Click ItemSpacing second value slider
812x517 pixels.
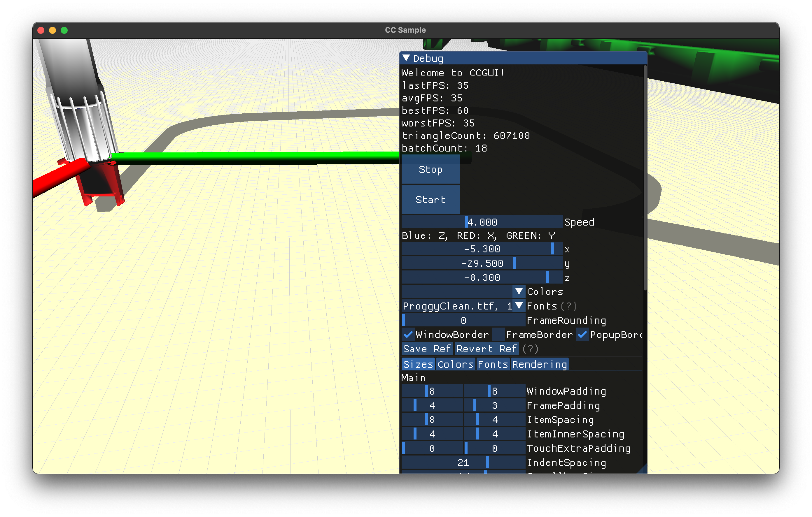(x=494, y=420)
